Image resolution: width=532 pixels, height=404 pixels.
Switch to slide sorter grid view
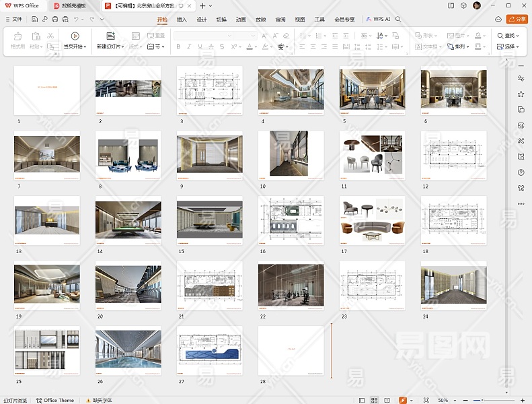(375, 400)
